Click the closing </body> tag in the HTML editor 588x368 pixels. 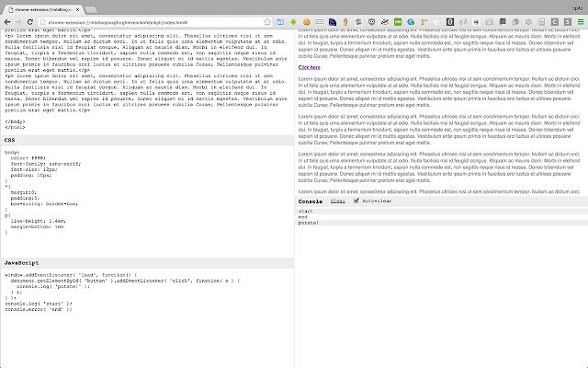(x=15, y=121)
